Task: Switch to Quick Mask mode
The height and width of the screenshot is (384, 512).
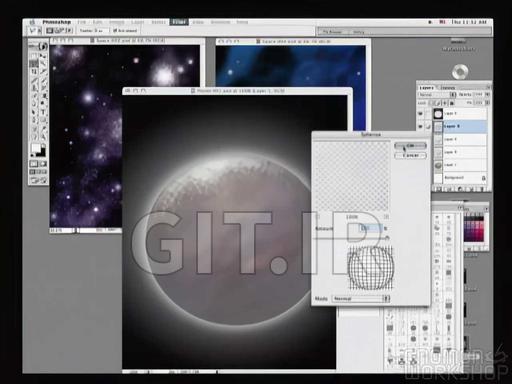Action: (43, 164)
